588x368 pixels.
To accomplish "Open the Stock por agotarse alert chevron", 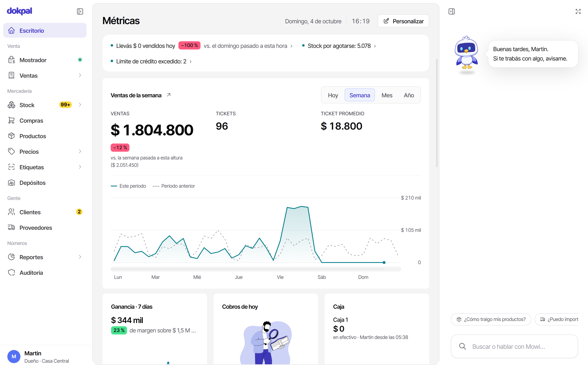I will coord(375,46).
